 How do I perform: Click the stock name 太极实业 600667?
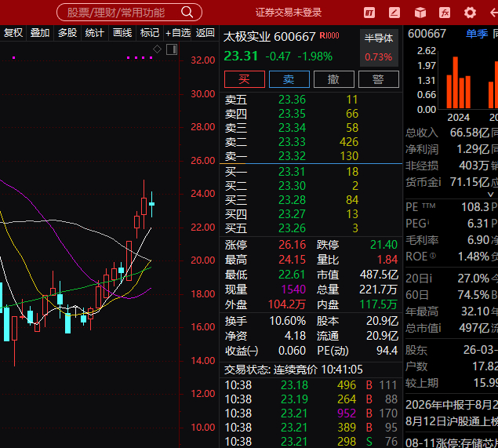tap(269, 37)
